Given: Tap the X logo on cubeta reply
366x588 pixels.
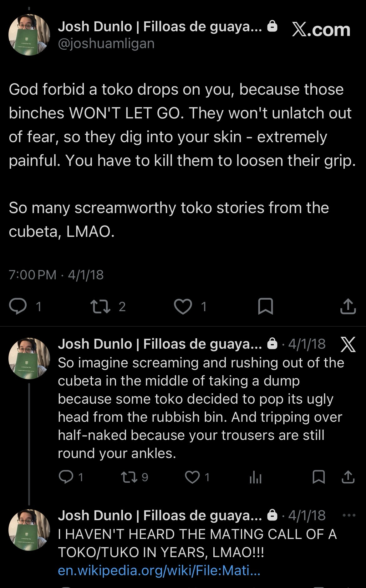Looking at the screenshot, I should click(348, 345).
